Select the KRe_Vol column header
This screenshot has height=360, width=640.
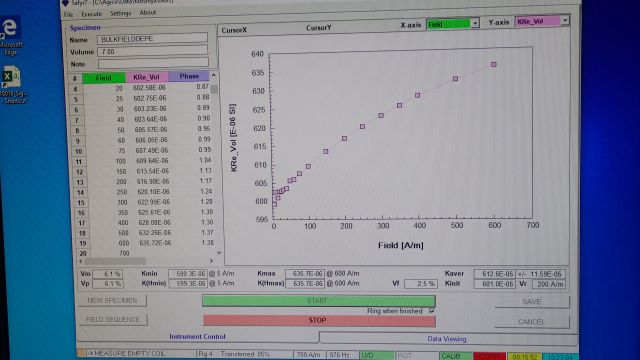point(147,77)
